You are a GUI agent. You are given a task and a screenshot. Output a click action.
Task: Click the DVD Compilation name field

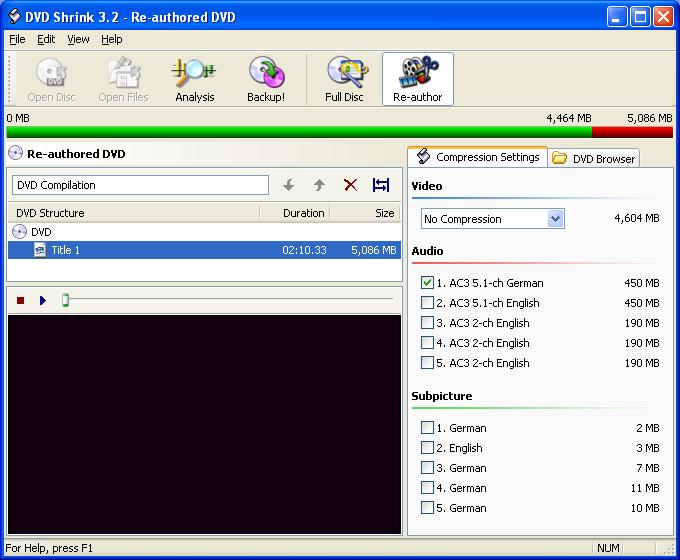(x=140, y=185)
